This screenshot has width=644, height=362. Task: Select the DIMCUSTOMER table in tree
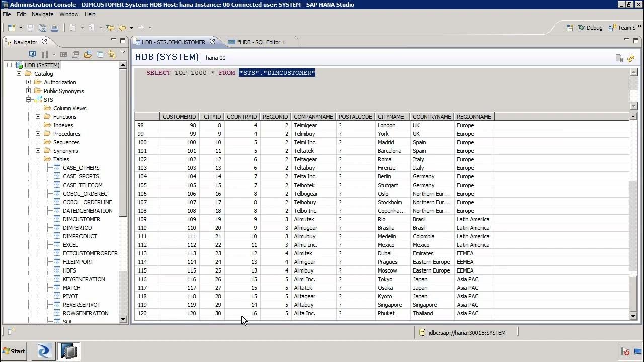(82, 219)
